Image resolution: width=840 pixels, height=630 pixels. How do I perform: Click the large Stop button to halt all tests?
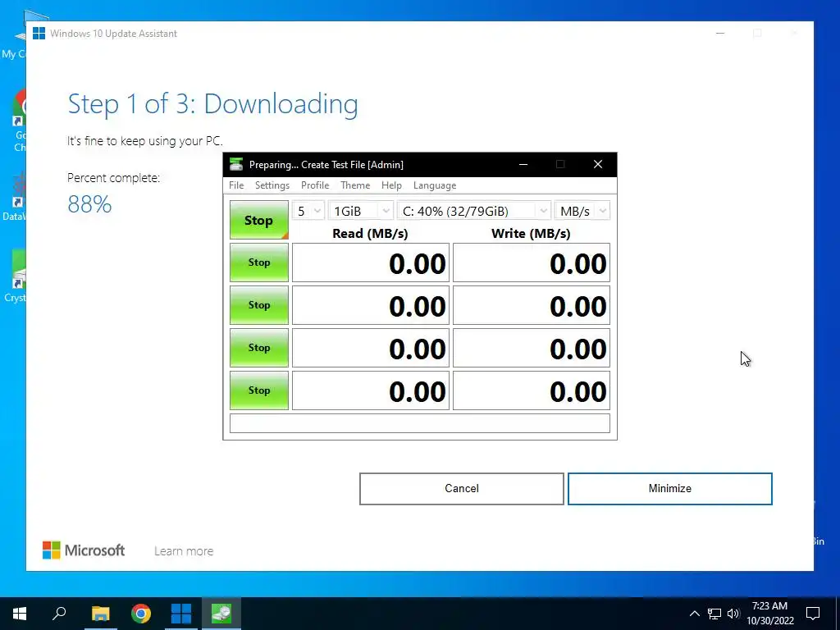(x=258, y=220)
